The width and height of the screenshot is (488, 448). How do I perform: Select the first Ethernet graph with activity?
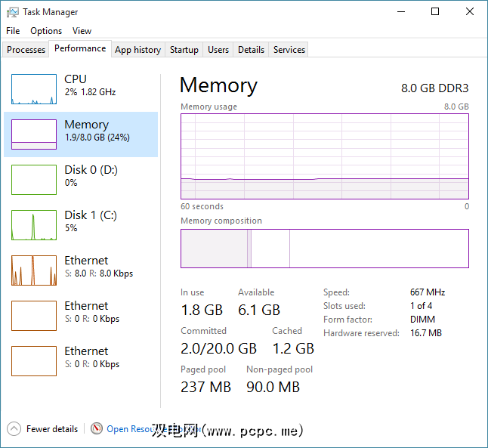coord(34,270)
